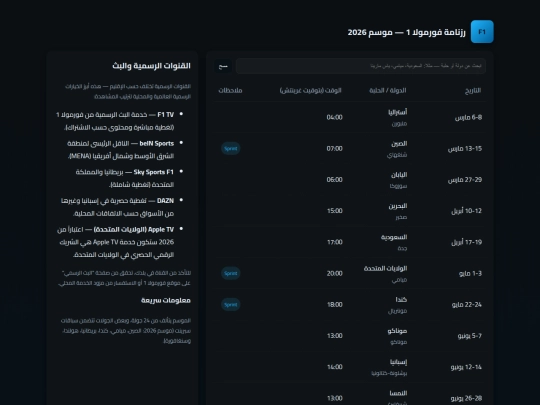Screen dimensions: 540x405
Task: Select the 22-24 مايو date cell
Action: [x=467, y=305]
